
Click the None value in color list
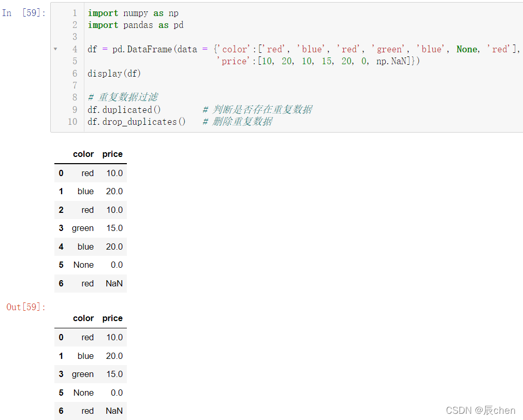click(467, 49)
